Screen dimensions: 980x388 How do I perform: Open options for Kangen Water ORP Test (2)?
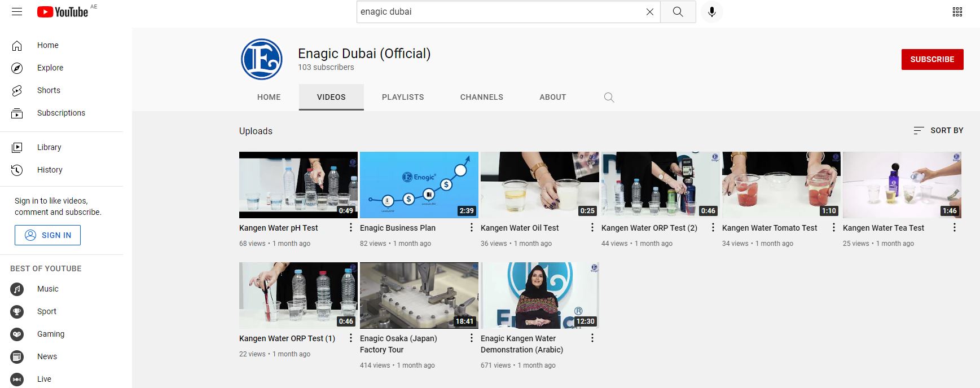click(713, 227)
